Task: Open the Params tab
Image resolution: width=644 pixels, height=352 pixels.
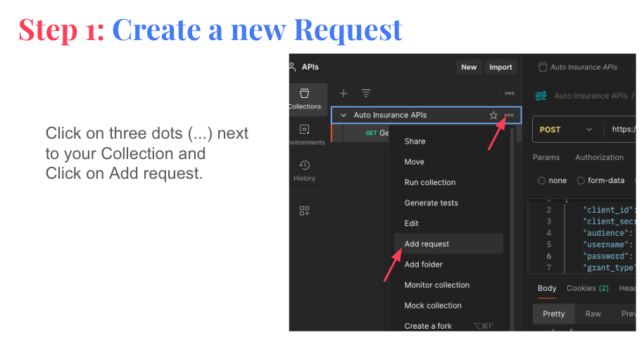Action: coord(546,157)
